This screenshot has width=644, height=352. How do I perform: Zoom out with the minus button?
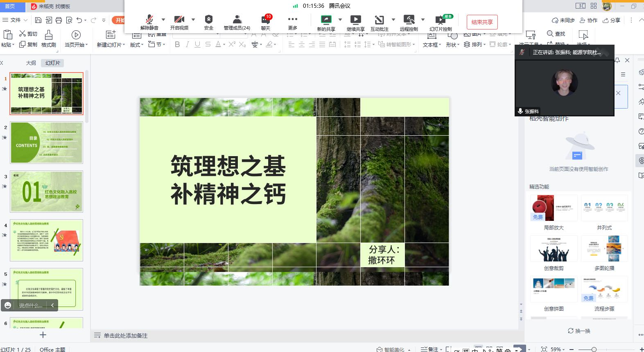572,349
